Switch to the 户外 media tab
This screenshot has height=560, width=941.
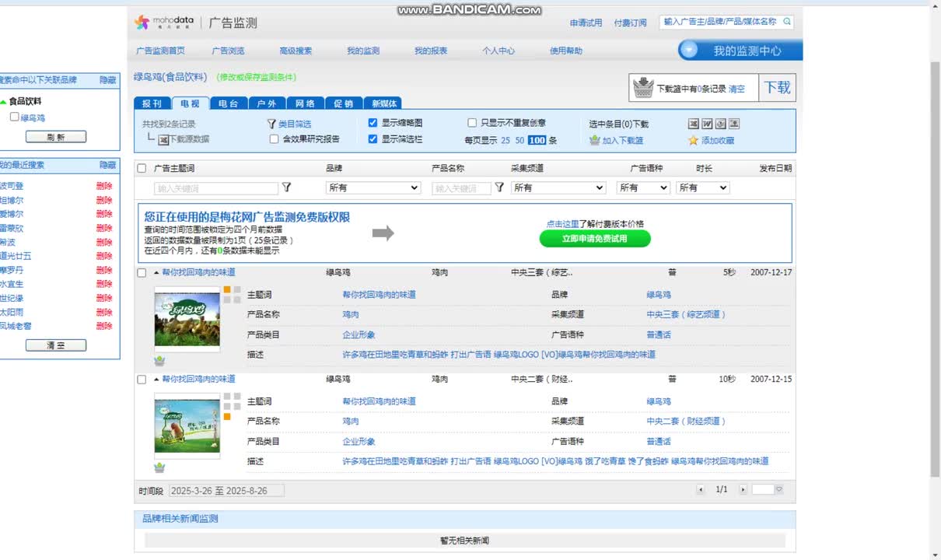267,103
